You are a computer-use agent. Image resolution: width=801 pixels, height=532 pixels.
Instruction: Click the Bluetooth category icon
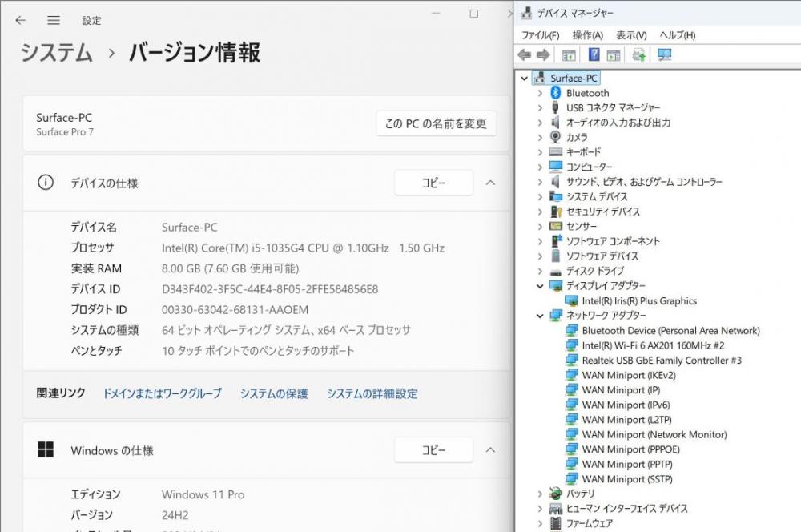(556, 92)
